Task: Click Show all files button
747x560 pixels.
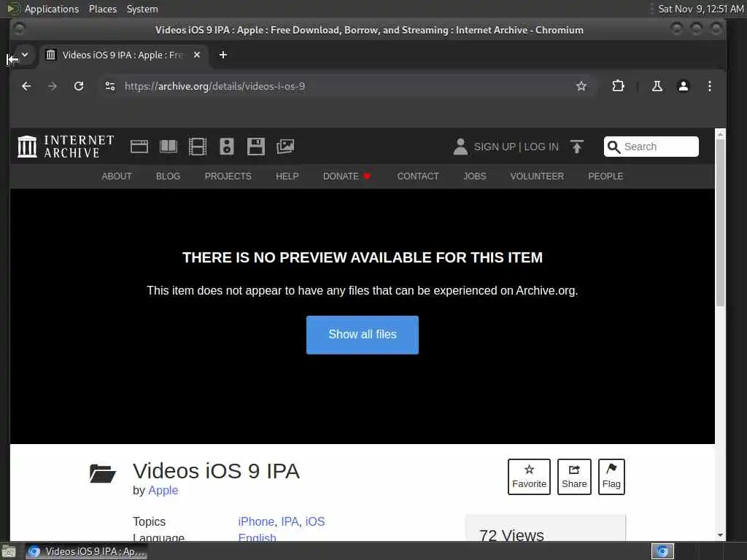Action: point(362,335)
